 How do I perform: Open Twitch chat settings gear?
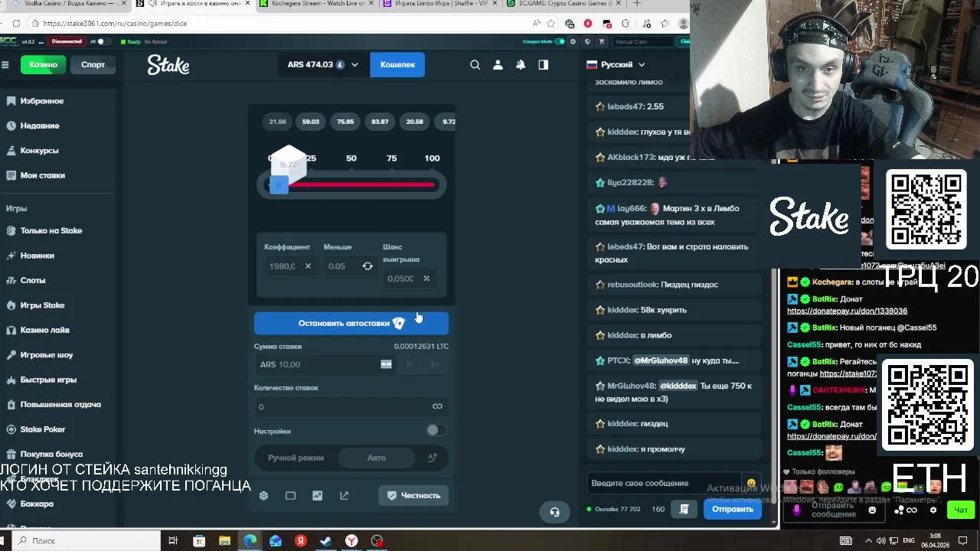[933, 510]
